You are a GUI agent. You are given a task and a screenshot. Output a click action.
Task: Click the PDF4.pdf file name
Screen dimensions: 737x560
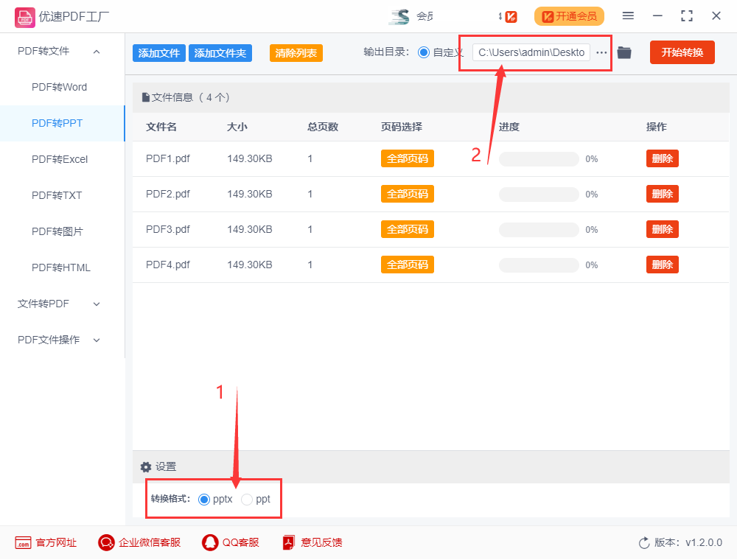point(168,265)
